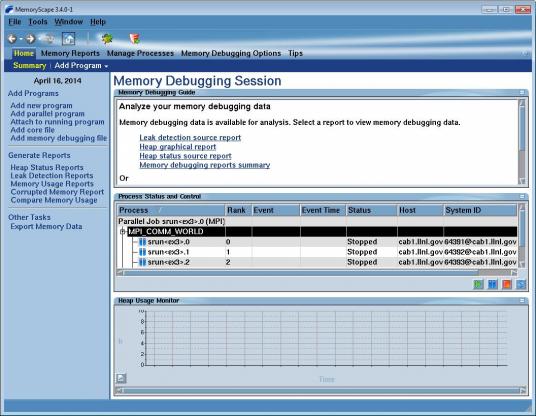Select the srun<ex3>.1 process row

(317, 252)
